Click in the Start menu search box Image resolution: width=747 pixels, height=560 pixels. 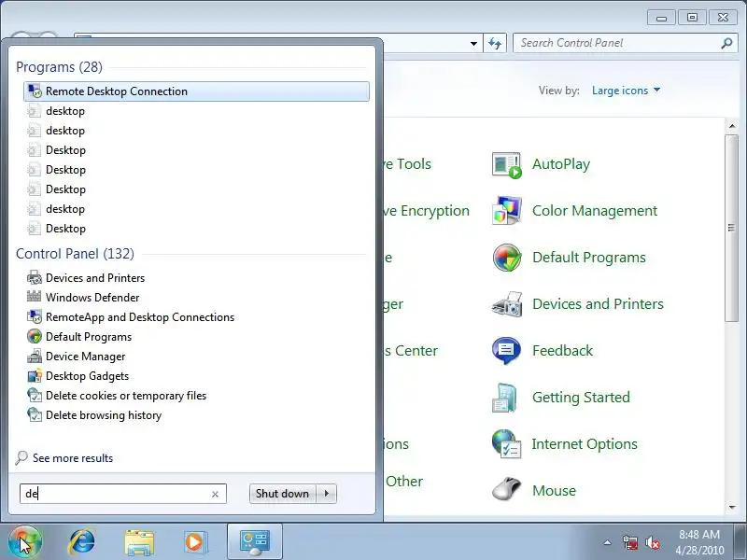(x=123, y=494)
